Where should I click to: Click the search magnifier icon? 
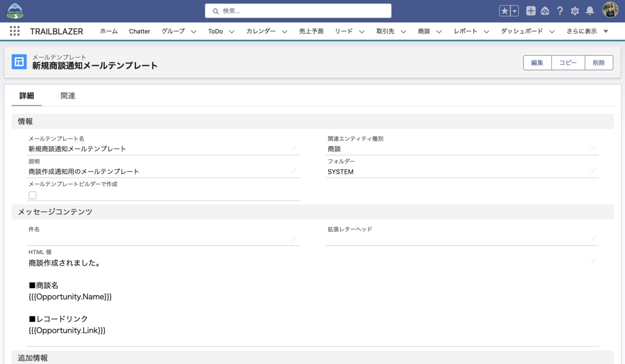[x=216, y=11]
